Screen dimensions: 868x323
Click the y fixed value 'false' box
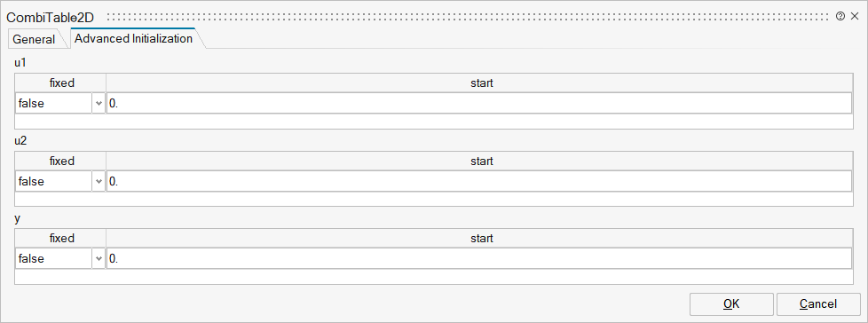tap(54, 258)
